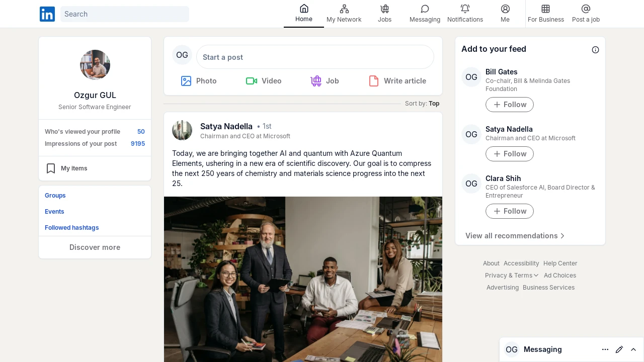This screenshot has width=644, height=362.
Task: Go to My Network
Action: click(x=344, y=14)
